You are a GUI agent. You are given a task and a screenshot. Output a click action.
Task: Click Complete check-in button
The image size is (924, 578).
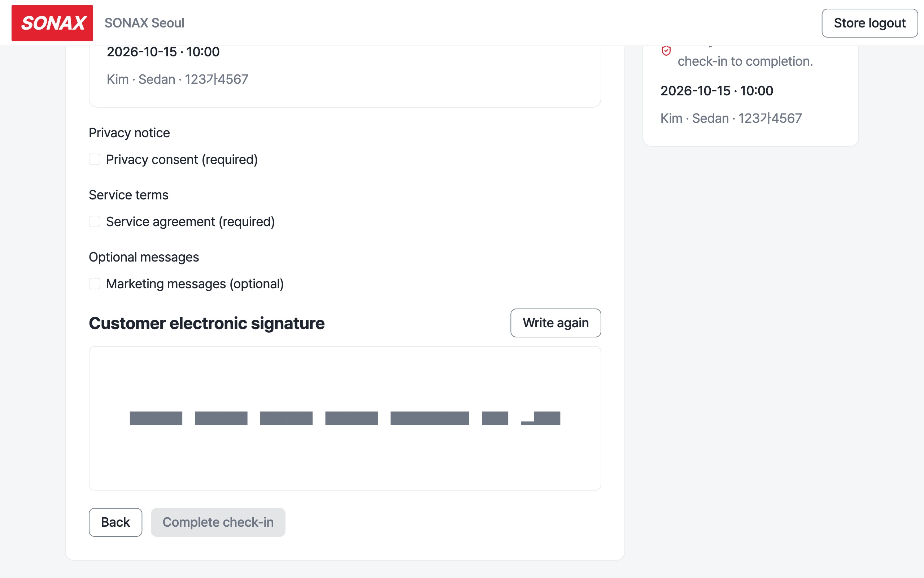[x=218, y=522]
